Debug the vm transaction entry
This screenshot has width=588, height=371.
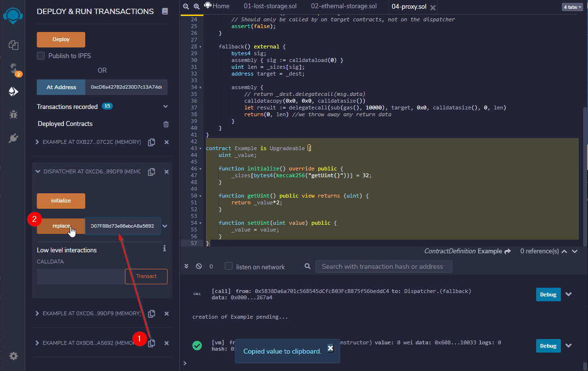(548, 345)
